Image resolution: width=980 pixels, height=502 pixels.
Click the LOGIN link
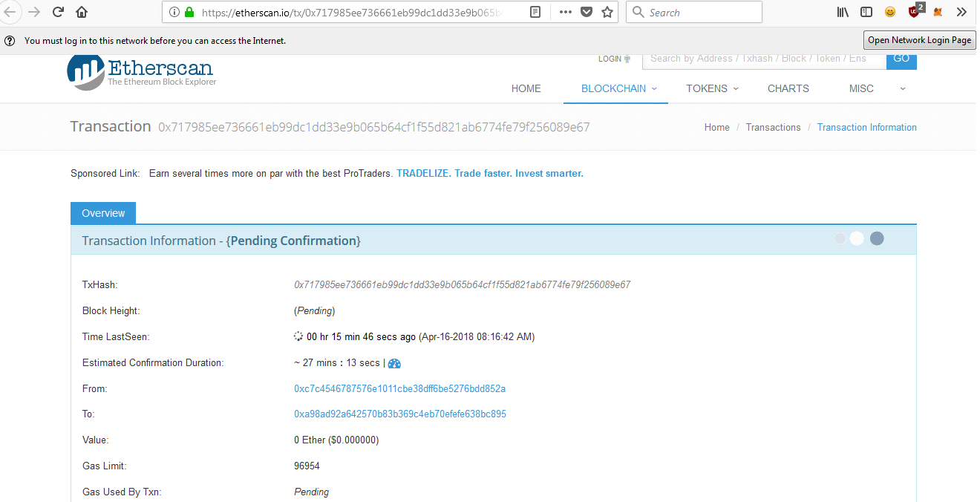click(614, 59)
